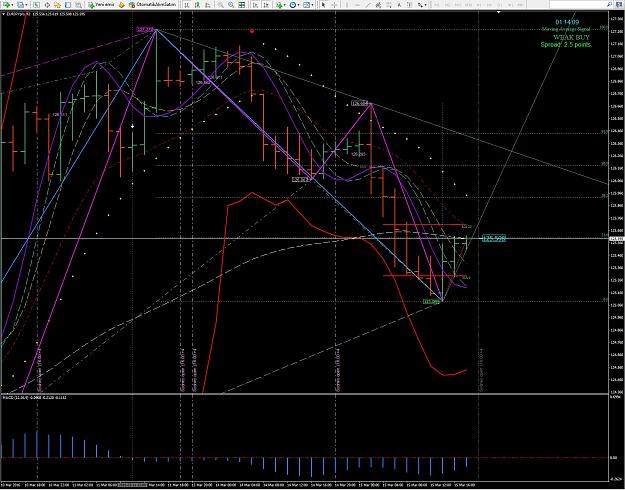
Task: Select the red dot marker above the chart
Action: [x=252, y=30]
